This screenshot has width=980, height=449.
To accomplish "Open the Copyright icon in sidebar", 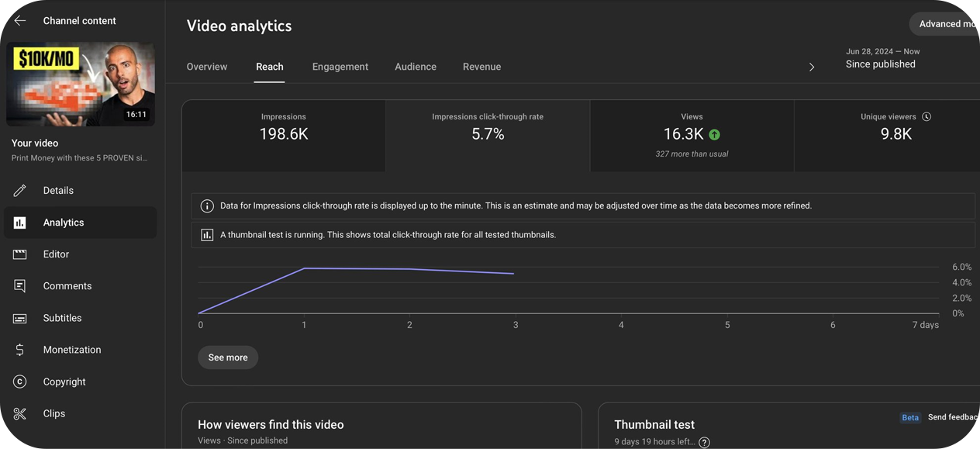I will (20, 382).
